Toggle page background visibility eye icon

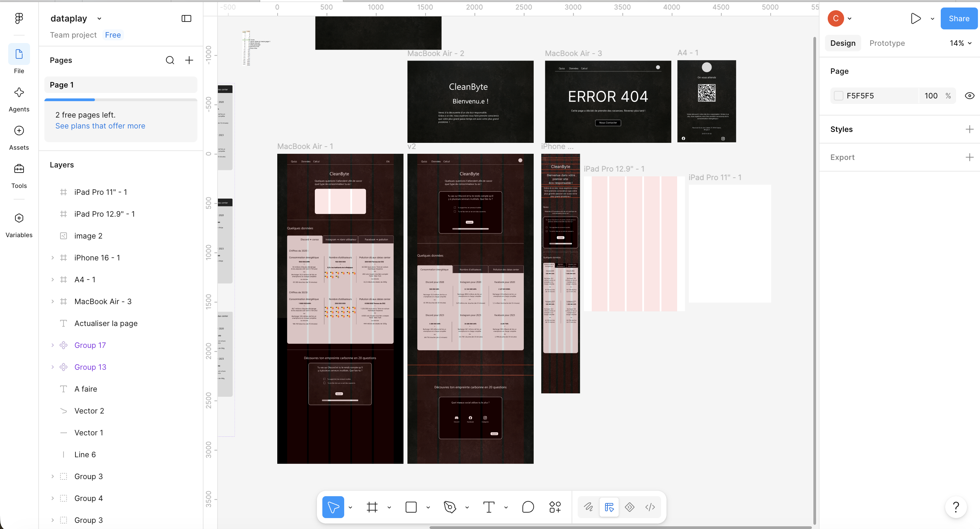[x=969, y=96]
